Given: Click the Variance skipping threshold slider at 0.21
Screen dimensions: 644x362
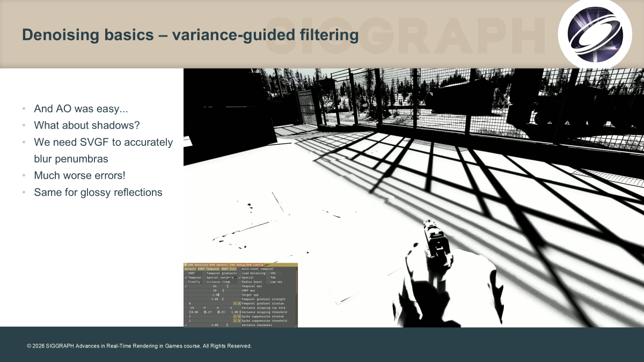Looking at the screenshot, I should click(x=222, y=312).
